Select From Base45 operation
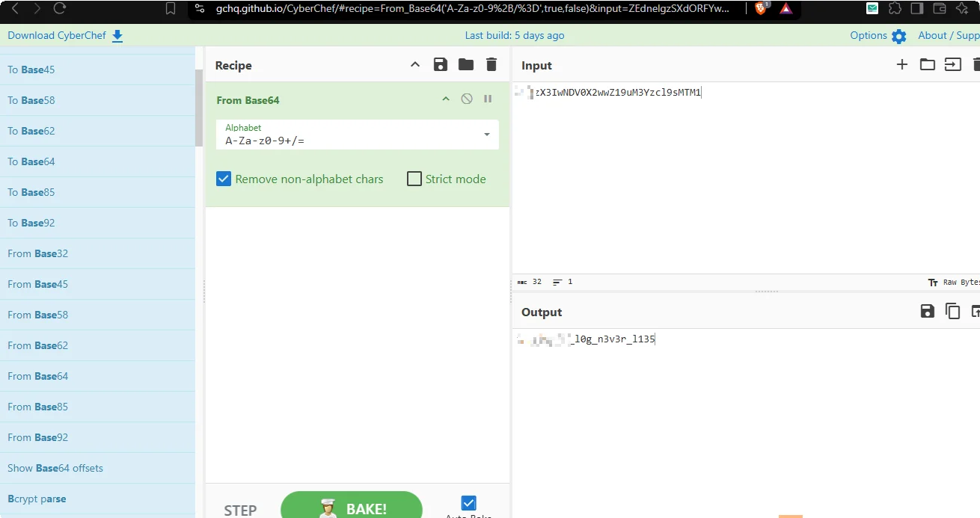 (x=97, y=284)
